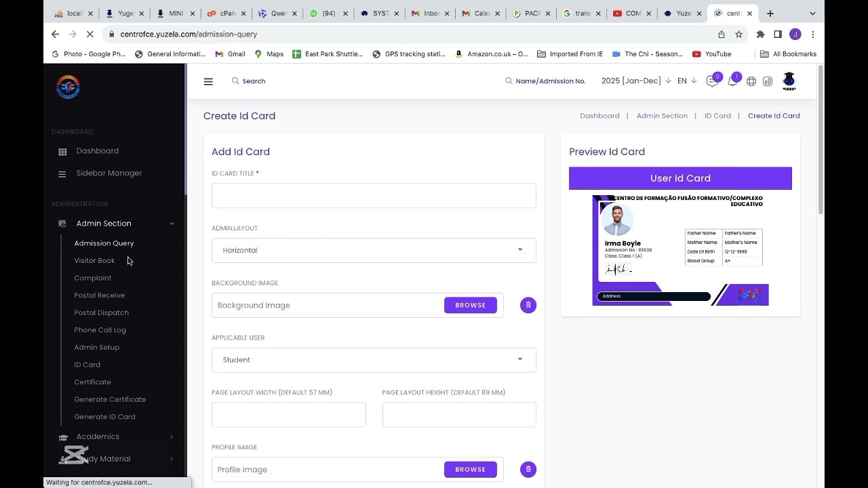Collapse the Admin Section menu
Image resolution: width=868 pixels, height=488 pixels.
(x=172, y=224)
